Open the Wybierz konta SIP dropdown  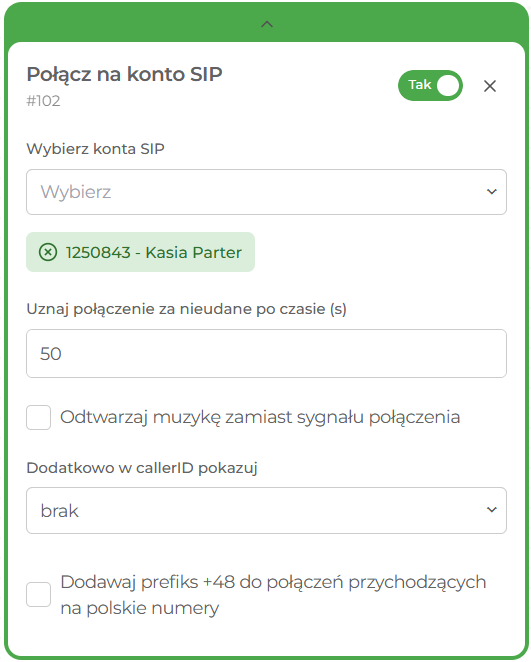pyautogui.click(x=266, y=192)
